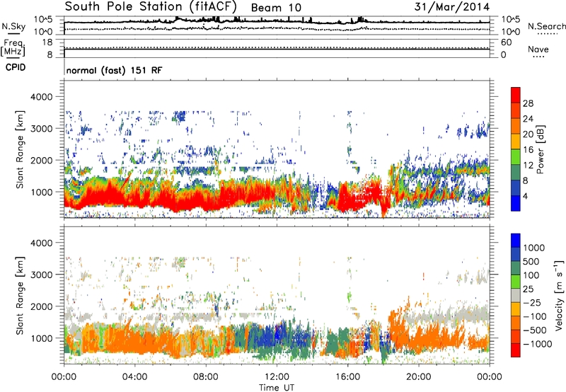Click the '04:00' time tick label

click(134, 377)
